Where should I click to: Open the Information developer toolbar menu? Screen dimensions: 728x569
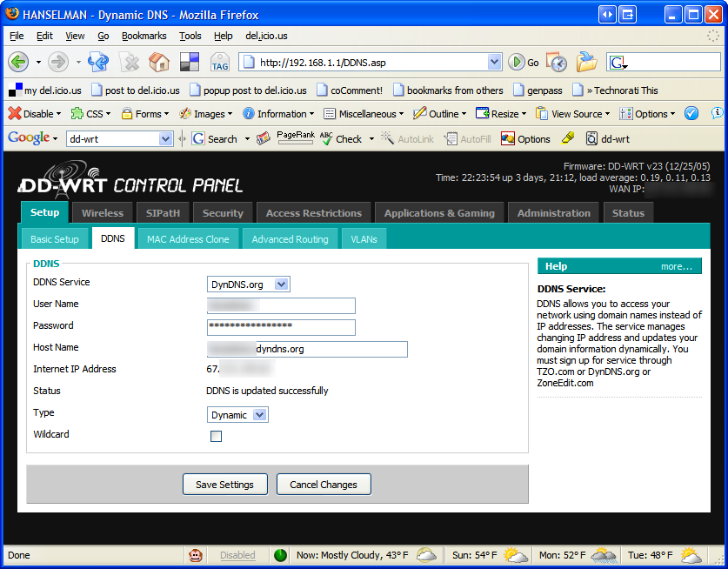278,113
